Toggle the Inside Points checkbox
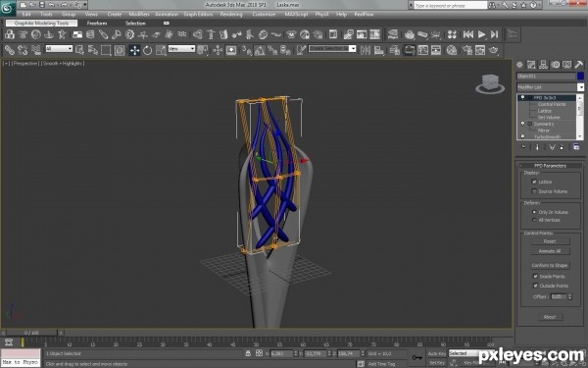This screenshot has width=588, height=368. pos(535,277)
